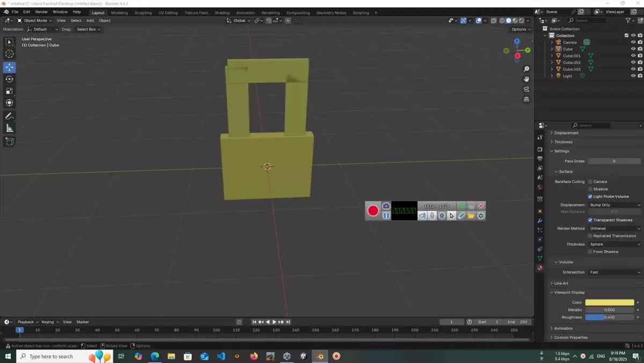Switch to the UV Editing workspace tab
This screenshot has height=363, width=644.
click(168, 12)
